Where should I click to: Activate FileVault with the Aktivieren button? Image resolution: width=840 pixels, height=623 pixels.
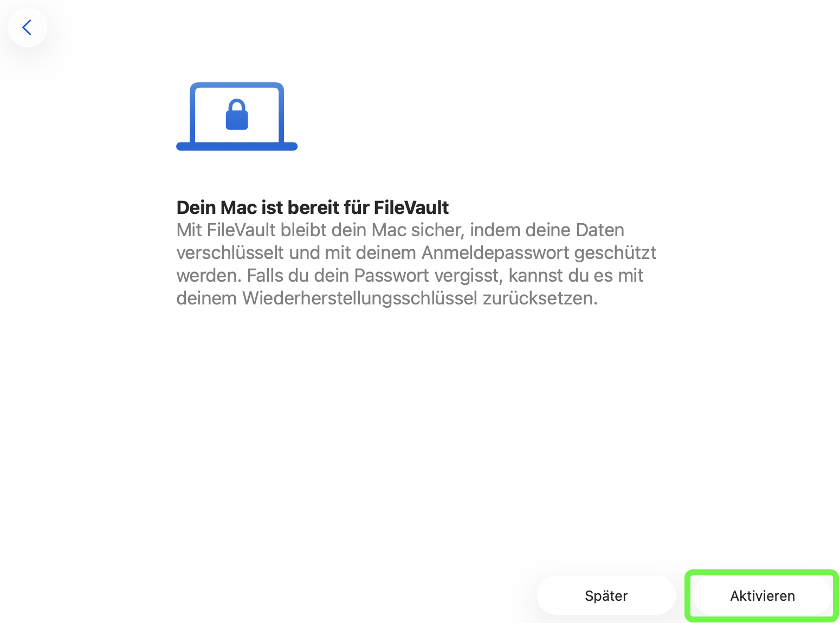click(x=762, y=596)
